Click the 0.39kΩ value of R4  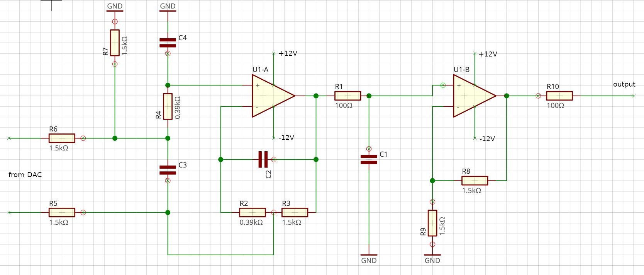click(x=178, y=108)
